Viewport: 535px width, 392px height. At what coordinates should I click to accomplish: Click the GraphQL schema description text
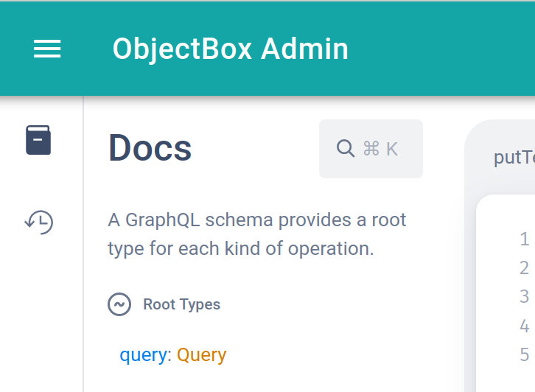[256, 234]
